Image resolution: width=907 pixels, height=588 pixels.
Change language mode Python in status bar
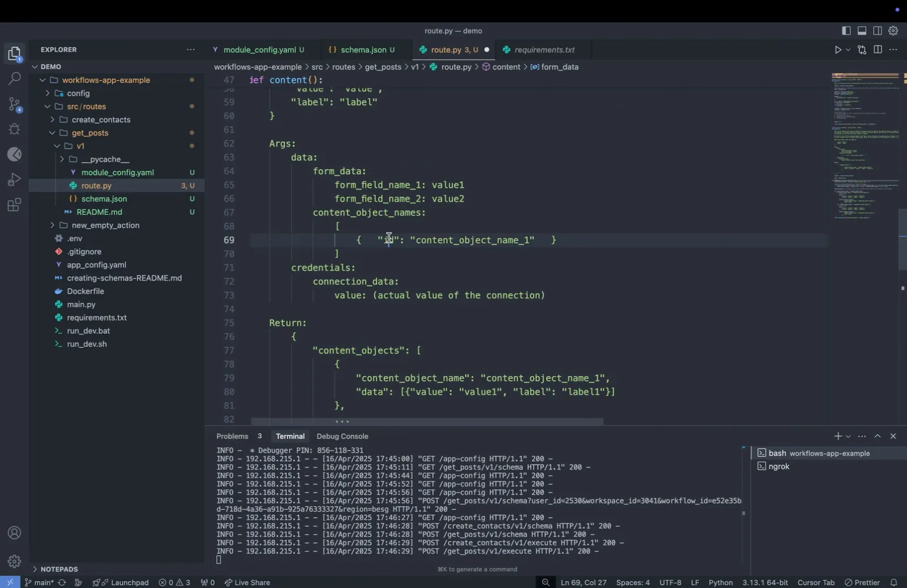click(720, 582)
